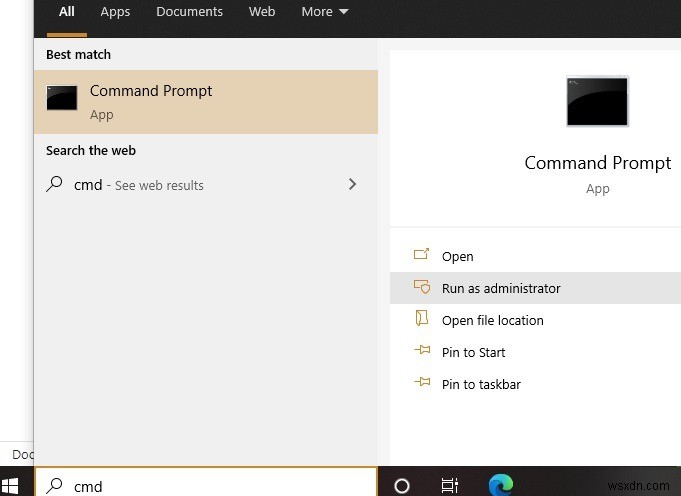This screenshot has width=681, height=496.
Task: Open Task View from the taskbar
Action: coord(450,485)
